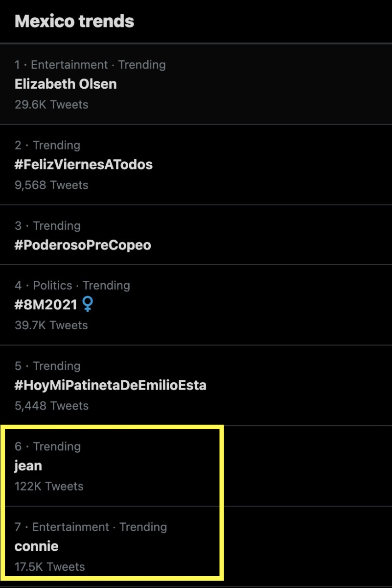The height and width of the screenshot is (588, 392).
Task: Click the '1 · Entertainment · Trending' label
Action: point(90,65)
